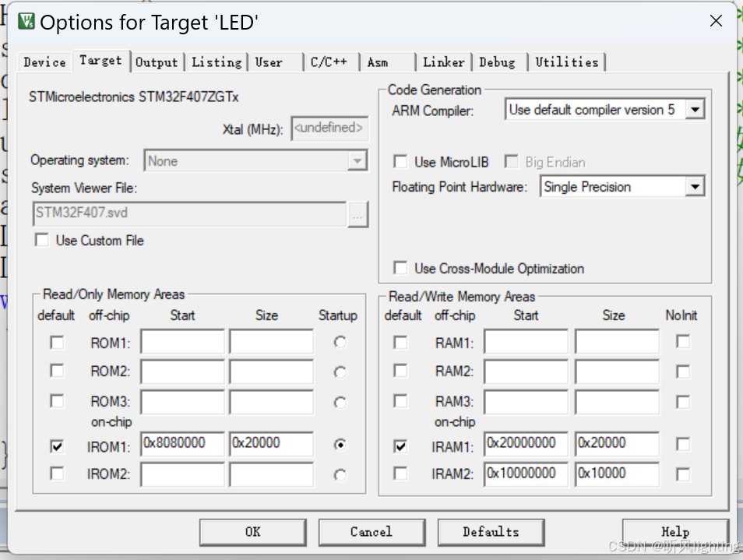Check the IROM2 default checkbox
Viewport: 743px width, 560px height.
57,474
